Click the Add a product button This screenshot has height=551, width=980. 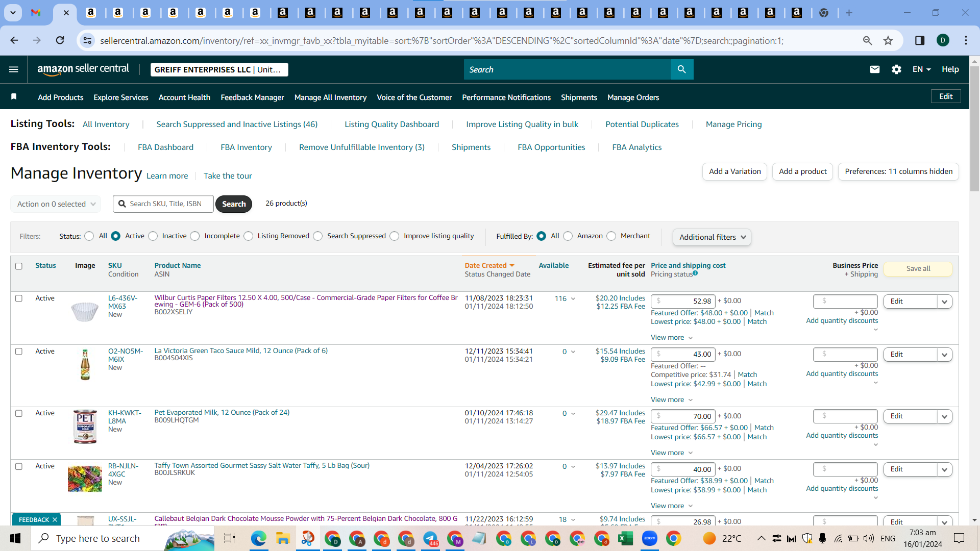coord(803,171)
